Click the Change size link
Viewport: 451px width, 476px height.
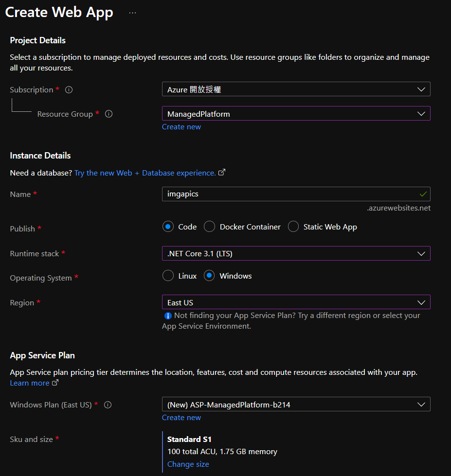(188, 464)
